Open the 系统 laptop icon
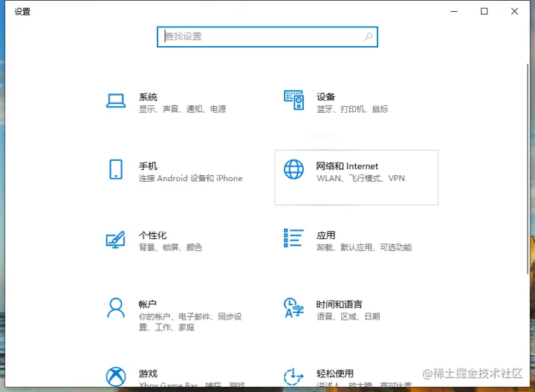The width and height of the screenshot is (535, 392). click(116, 101)
